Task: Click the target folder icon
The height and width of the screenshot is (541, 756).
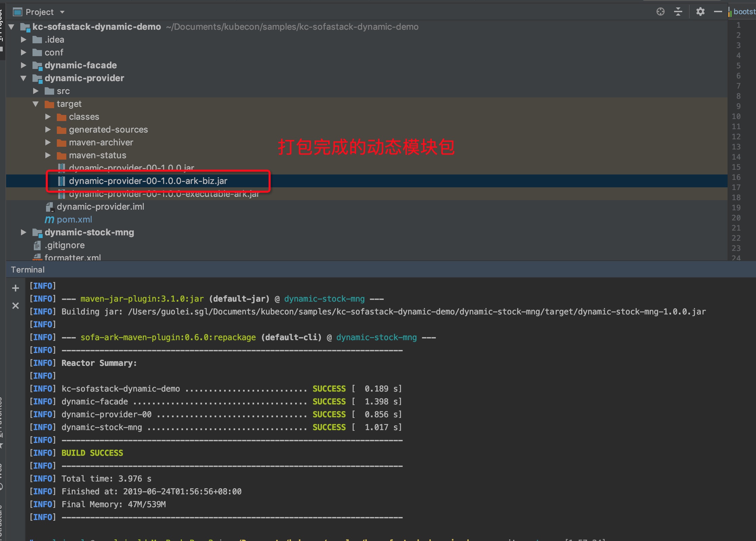Action: pyautogui.click(x=49, y=104)
